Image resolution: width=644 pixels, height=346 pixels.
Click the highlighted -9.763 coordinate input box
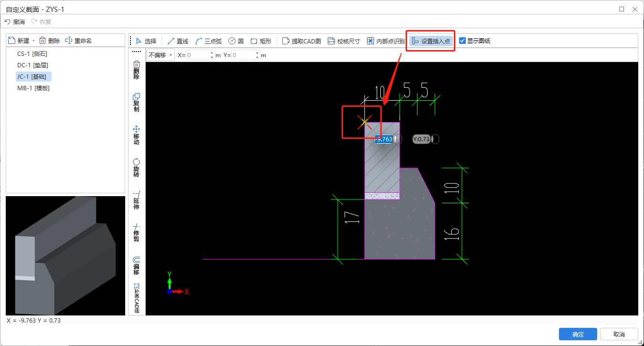384,139
